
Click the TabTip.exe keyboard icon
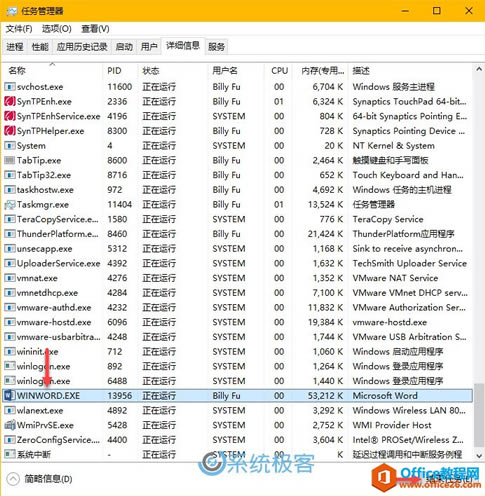[10, 161]
